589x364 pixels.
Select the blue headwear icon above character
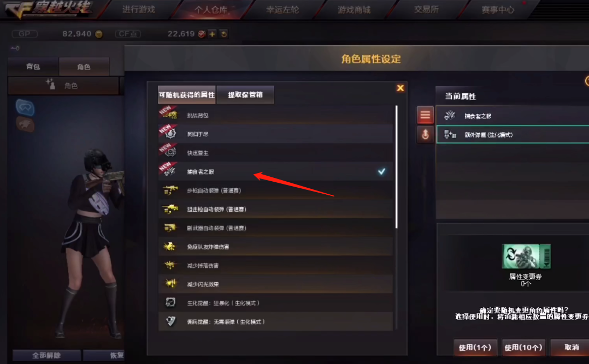coord(25,108)
